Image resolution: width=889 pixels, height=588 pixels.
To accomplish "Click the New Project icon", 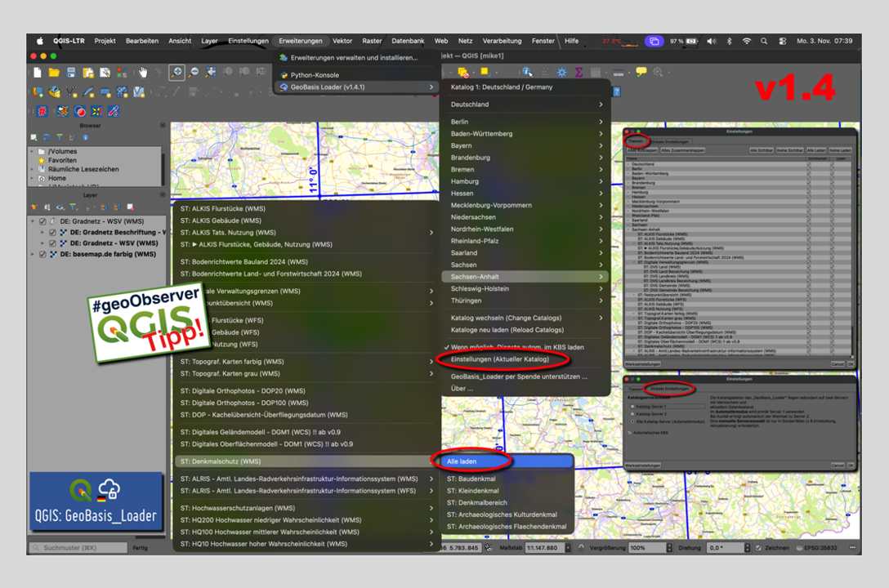I will pyautogui.click(x=37, y=73).
